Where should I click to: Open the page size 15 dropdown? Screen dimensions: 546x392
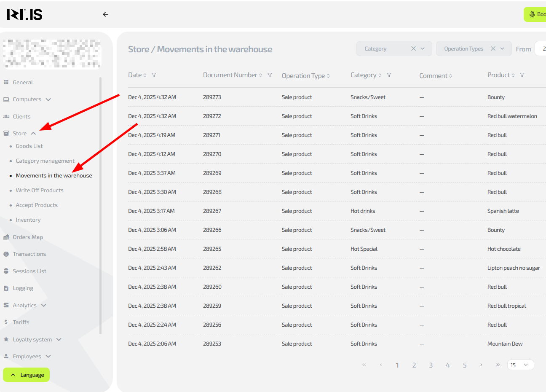[x=520, y=365]
